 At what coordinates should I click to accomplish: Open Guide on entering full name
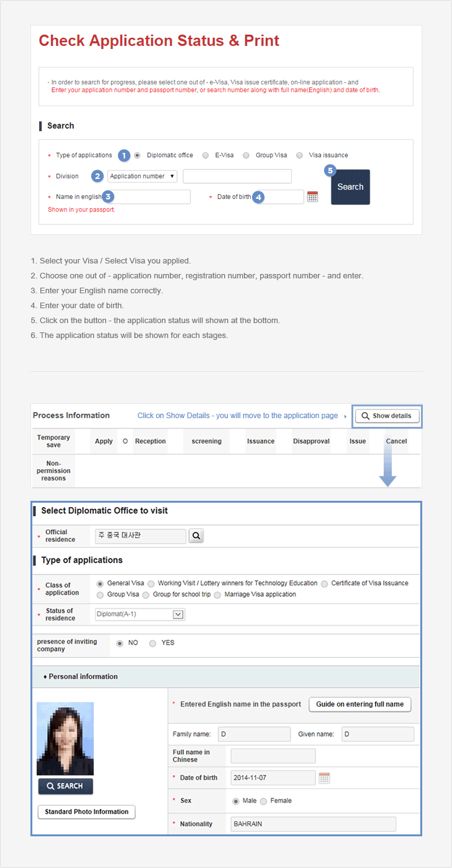tap(359, 704)
